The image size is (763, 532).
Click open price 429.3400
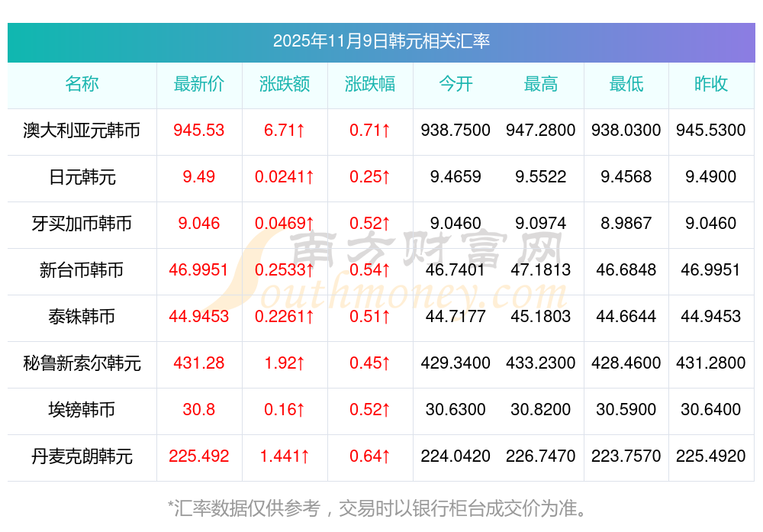click(x=456, y=363)
